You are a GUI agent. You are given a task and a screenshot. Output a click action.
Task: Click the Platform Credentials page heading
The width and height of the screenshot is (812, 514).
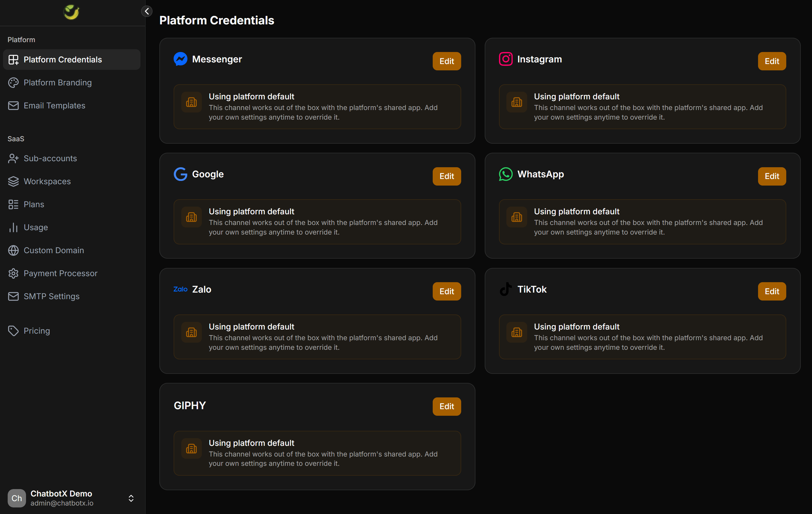click(x=217, y=20)
